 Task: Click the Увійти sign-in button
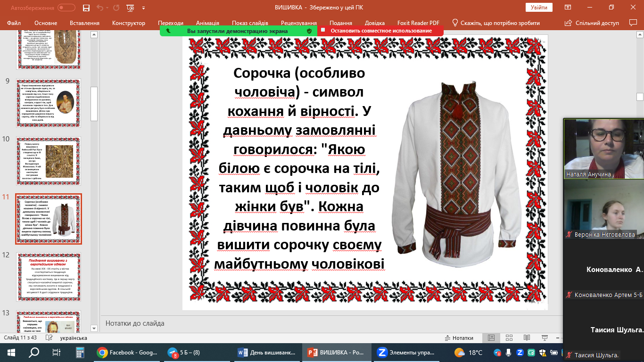(x=539, y=8)
